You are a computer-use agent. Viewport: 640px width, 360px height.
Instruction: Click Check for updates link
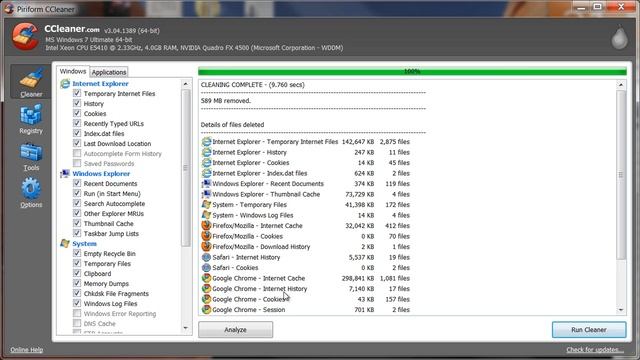[595, 350]
